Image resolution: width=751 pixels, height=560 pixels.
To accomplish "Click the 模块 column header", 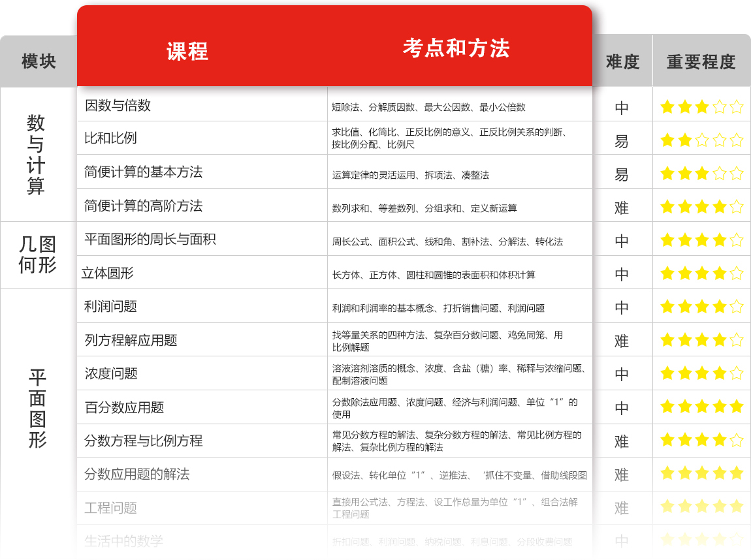I will tap(39, 61).
